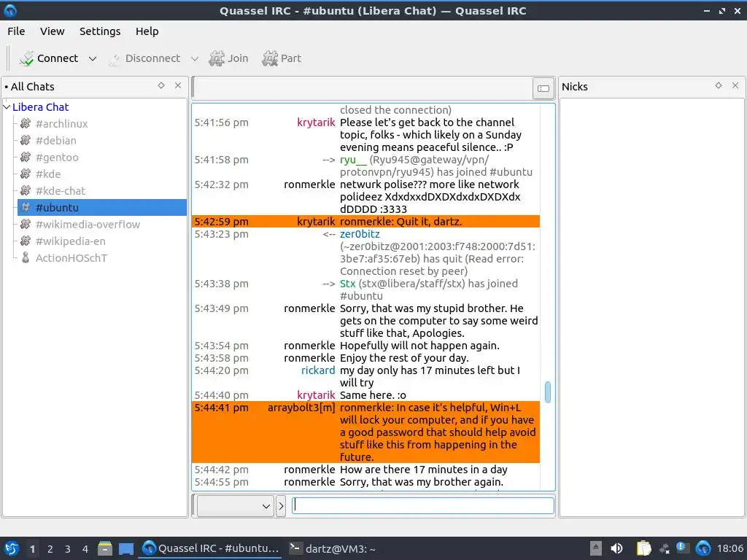Screen dimensions: 747x560
Task: Open the Help menu
Action: click(x=147, y=31)
